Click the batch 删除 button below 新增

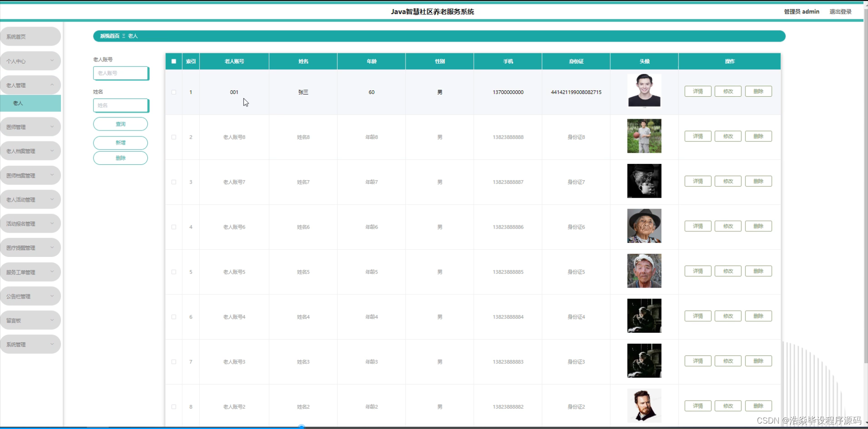click(120, 158)
